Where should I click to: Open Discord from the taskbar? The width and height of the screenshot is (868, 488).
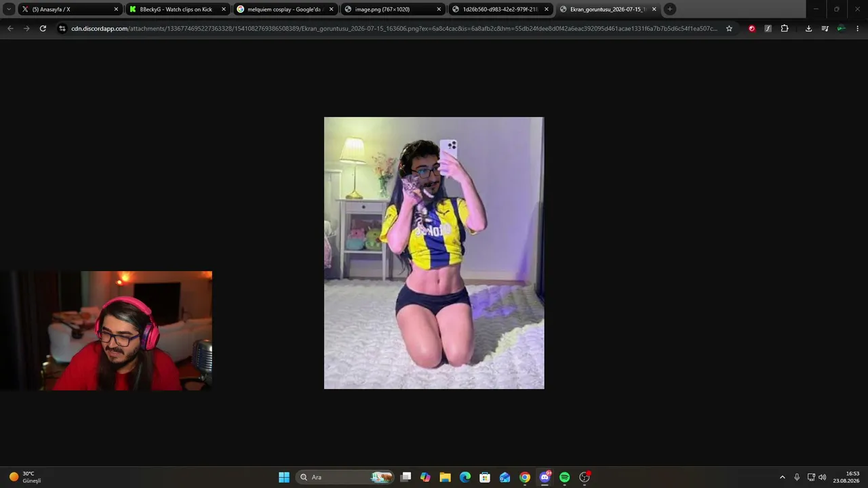pyautogui.click(x=545, y=477)
